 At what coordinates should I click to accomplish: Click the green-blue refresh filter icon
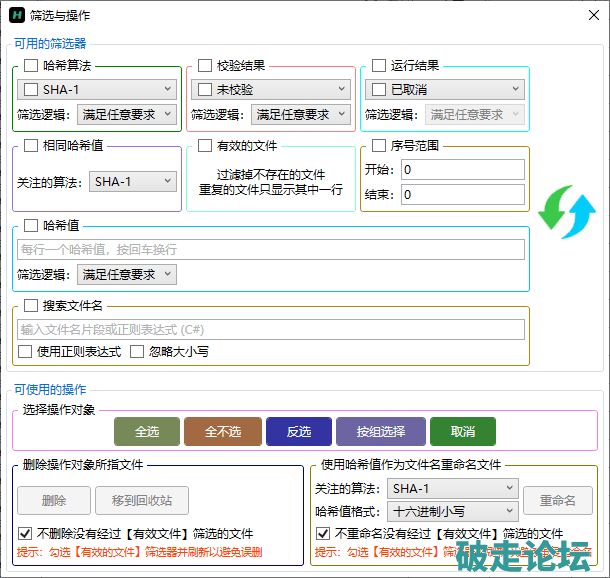(567, 213)
